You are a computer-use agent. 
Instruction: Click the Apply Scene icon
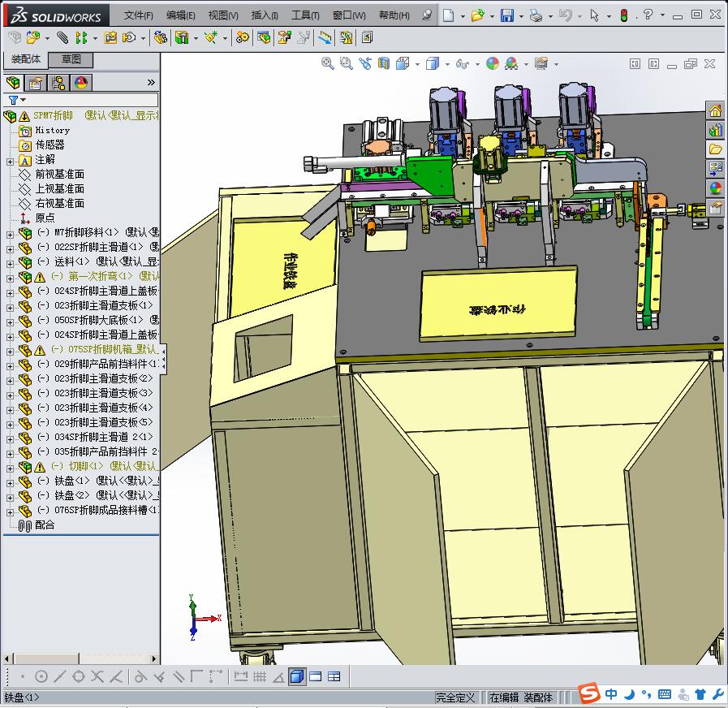(511, 63)
